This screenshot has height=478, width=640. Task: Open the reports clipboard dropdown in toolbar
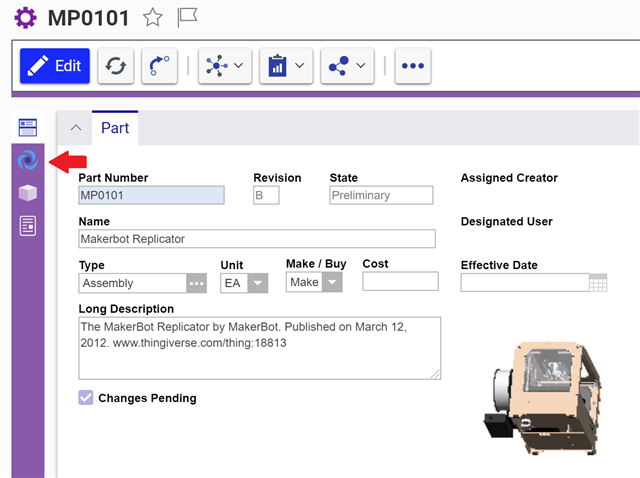coord(287,66)
